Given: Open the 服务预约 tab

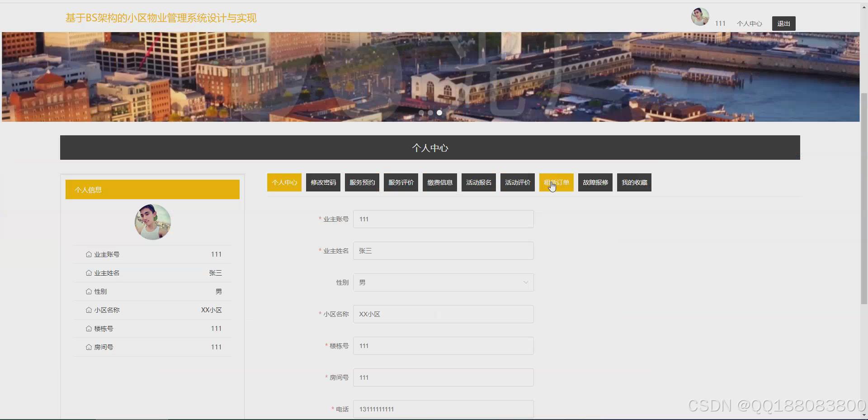Looking at the screenshot, I should coord(362,182).
